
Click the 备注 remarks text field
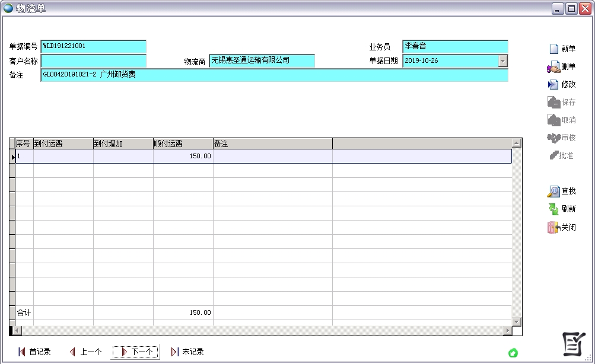click(x=274, y=75)
